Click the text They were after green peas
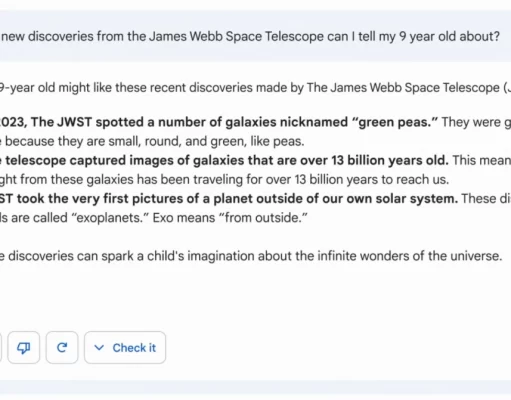The height and width of the screenshot is (400, 511). [x=476, y=122]
